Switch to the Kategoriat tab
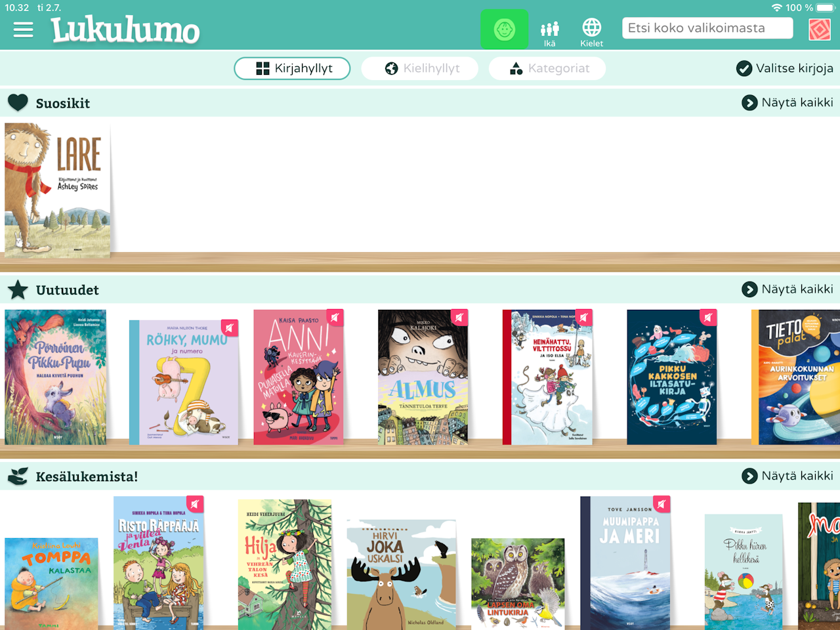840x630 pixels. [x=547, y=68]
